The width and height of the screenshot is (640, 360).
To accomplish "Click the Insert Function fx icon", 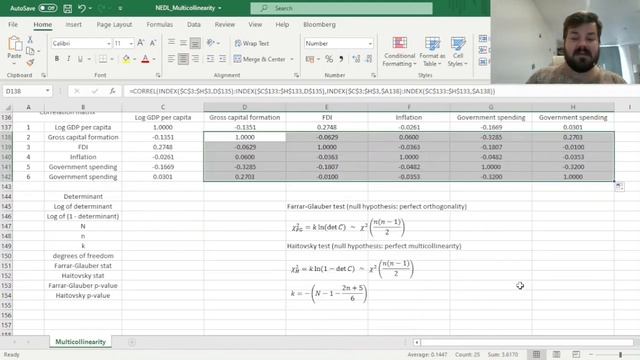I will (x=113, y=91).
